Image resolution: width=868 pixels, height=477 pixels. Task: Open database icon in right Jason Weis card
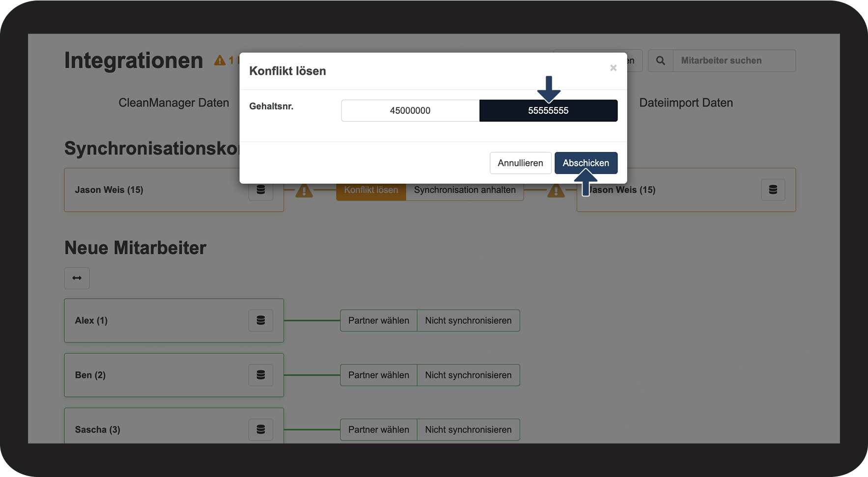773,190
